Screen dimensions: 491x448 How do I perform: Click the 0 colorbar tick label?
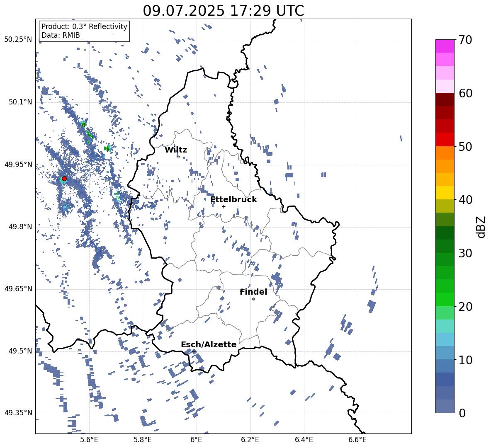pos(462,413)
